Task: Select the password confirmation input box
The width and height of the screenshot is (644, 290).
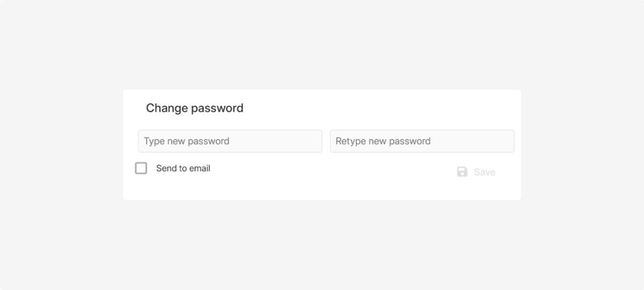Action: tap(422, 141)
